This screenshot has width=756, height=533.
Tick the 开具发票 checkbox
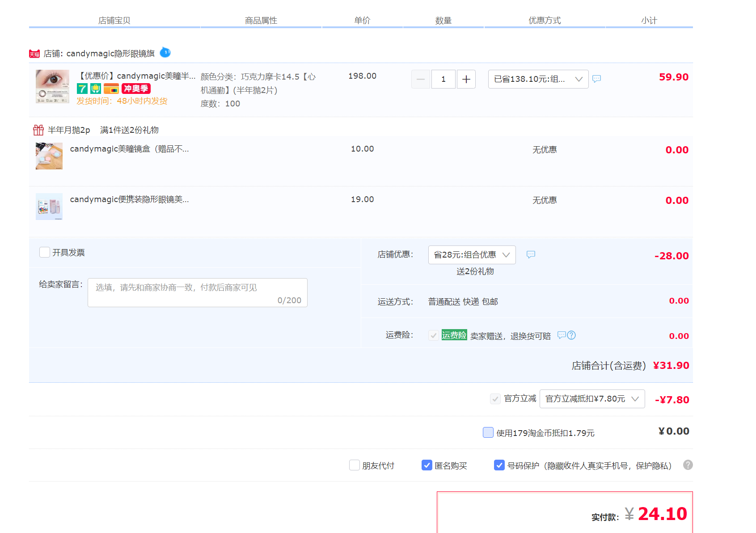pos(45,252)
